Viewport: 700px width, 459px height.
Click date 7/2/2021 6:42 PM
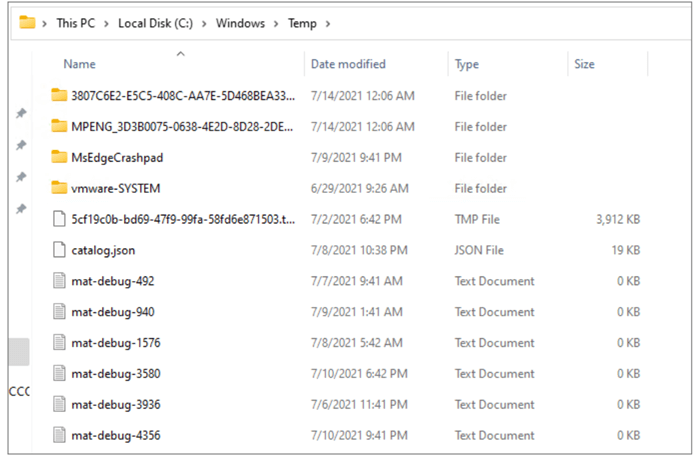click(x=356, y=219)
